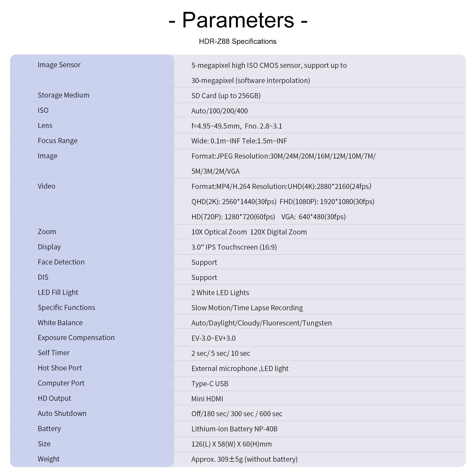Select the Image Sensor row label

(x=59, y=65)
